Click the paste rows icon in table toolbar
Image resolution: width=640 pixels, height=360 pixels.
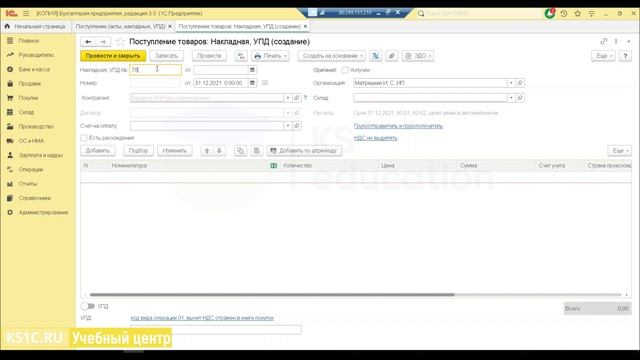pos(256,151)
